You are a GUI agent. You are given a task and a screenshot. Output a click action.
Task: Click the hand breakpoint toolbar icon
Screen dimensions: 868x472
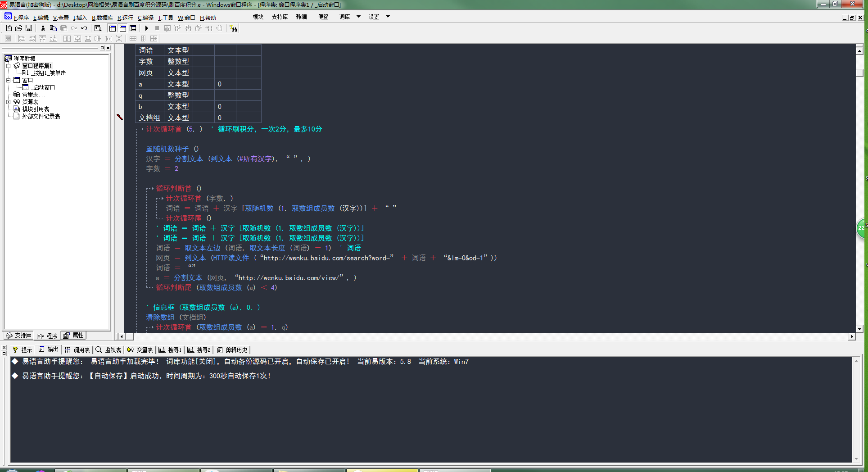(x=219, y=28)
